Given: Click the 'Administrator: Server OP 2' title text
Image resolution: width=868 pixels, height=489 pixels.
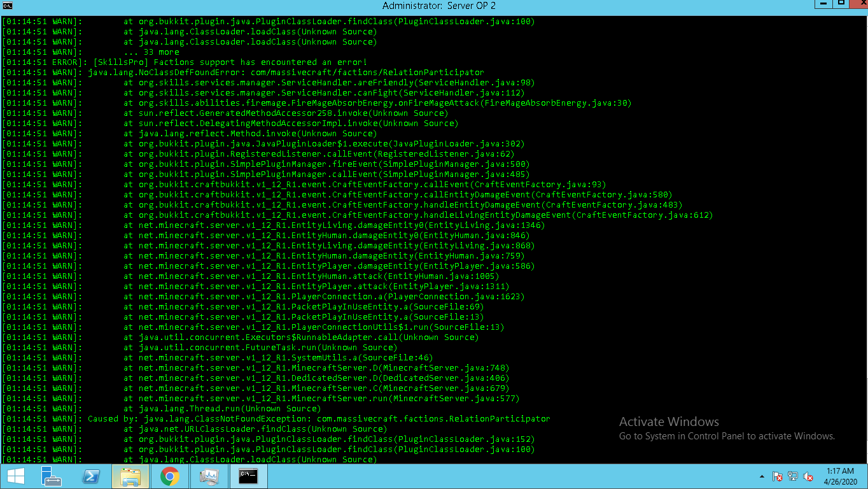Looking at the screenshot, I should tap(439, 6).
